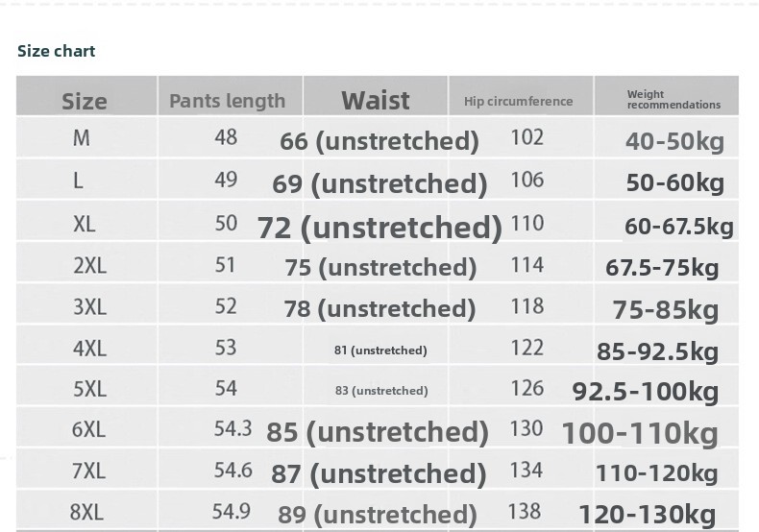This screenshot has height=532, width=759.
Task: Select the 40-50kg weight cell
Action: click(x=674, y=142)
